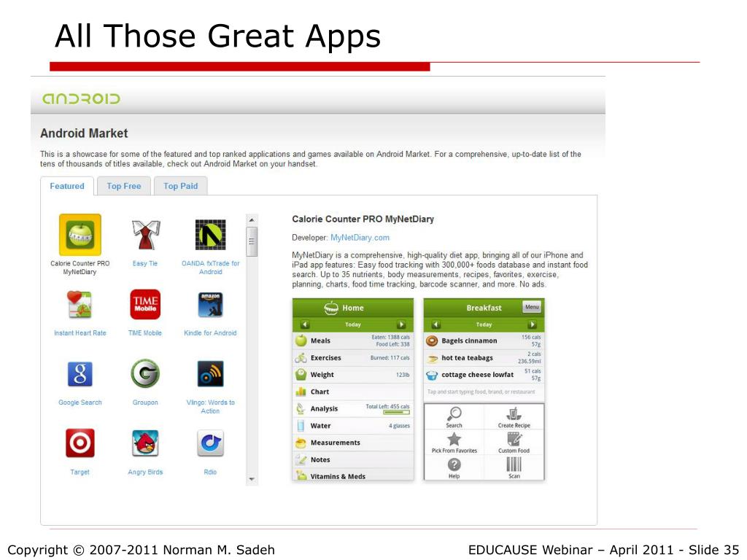The width and height of the screenshot is (747, 560).
Task: Click the Water glass icon
Action: coord(301,425)
